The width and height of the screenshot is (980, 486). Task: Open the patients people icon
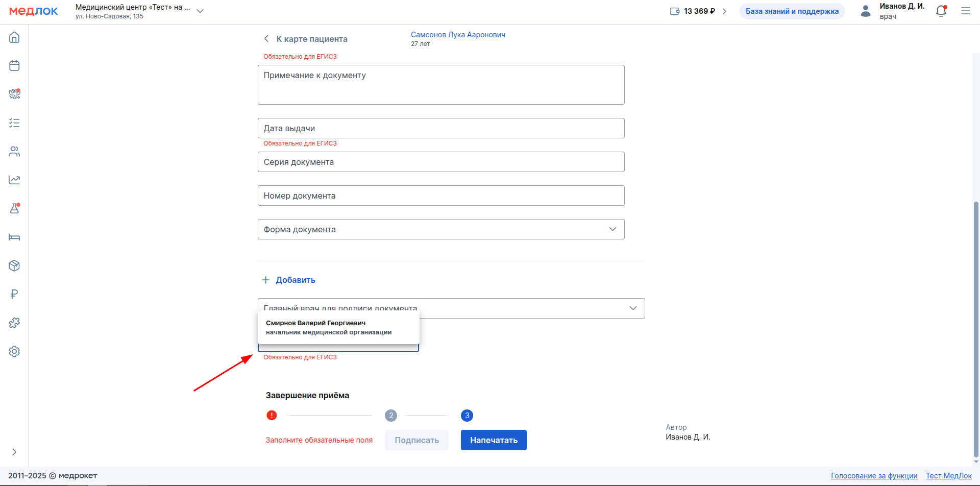pyautogui.click(x=14, y=152)
